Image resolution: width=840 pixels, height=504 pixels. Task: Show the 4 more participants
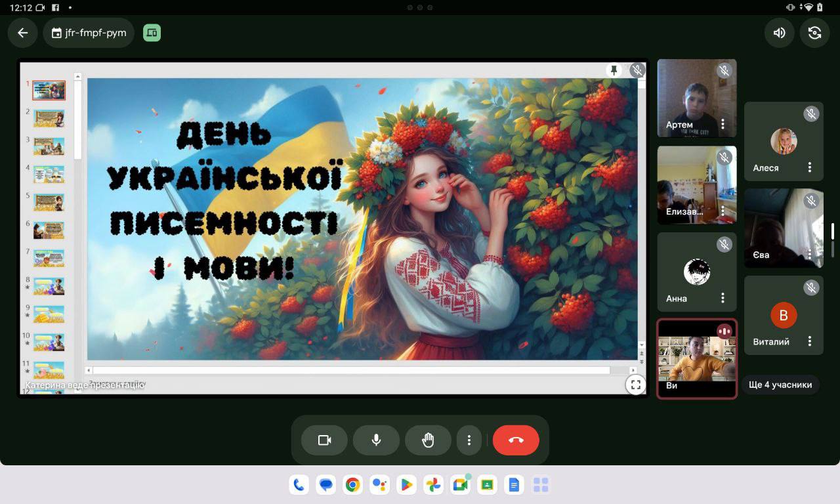point(780,385)
